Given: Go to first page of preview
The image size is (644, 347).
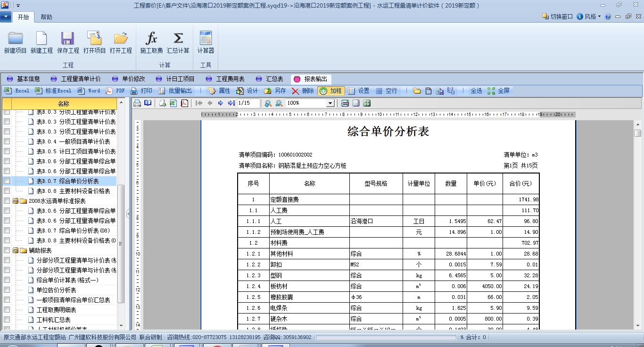Looking at the screenshot, I should coord(199,103).
